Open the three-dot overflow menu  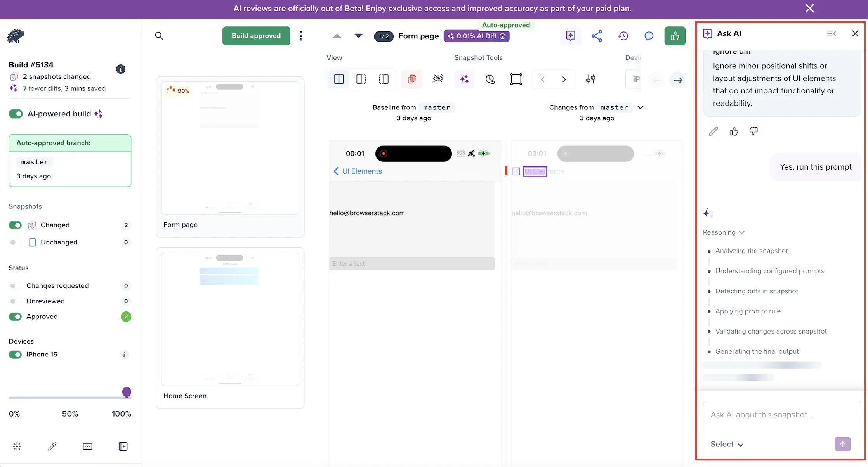[x=301, y=36]
